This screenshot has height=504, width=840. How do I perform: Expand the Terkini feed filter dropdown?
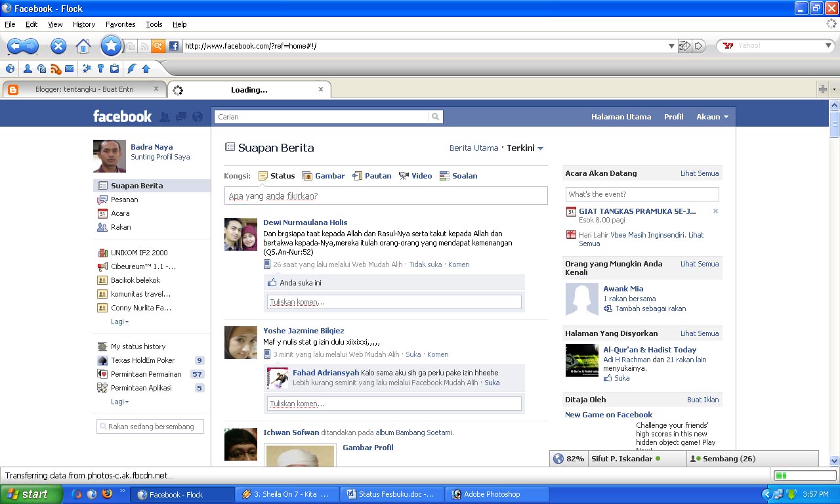(x=525, y=148)
